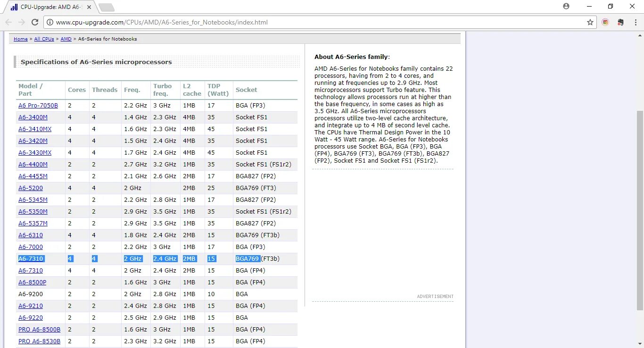Open the All CPUs breadcrumb link
Screen dimensions: 644x348
click(44, 39)
